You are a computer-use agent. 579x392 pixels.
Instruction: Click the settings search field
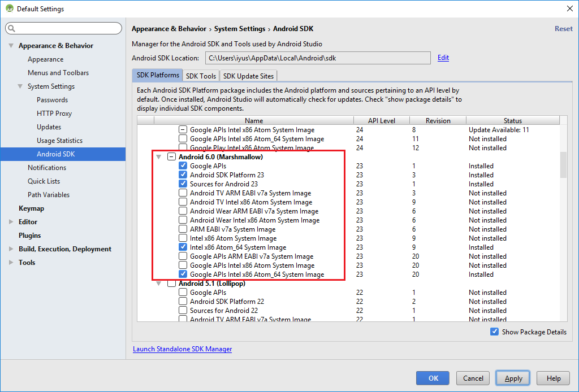63,28
